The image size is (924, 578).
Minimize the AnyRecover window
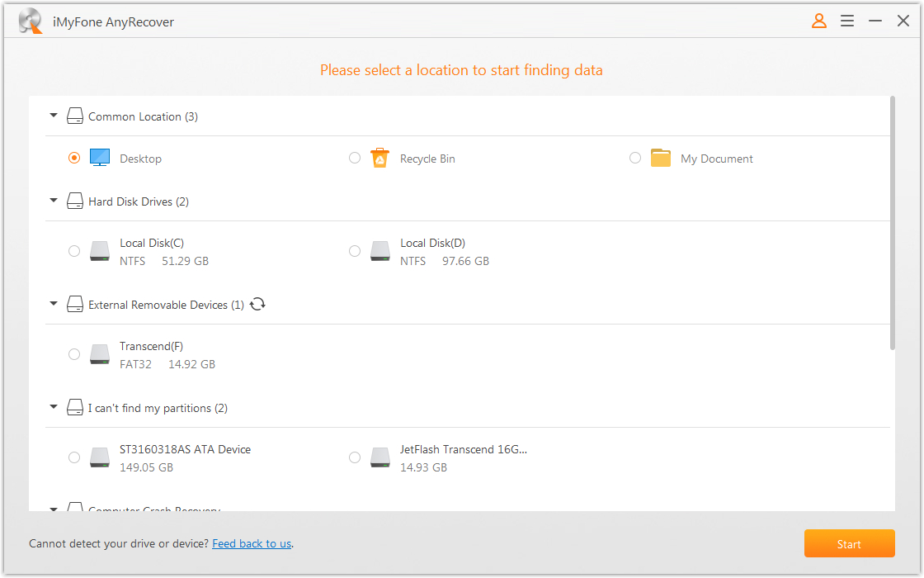click(875, 21)
